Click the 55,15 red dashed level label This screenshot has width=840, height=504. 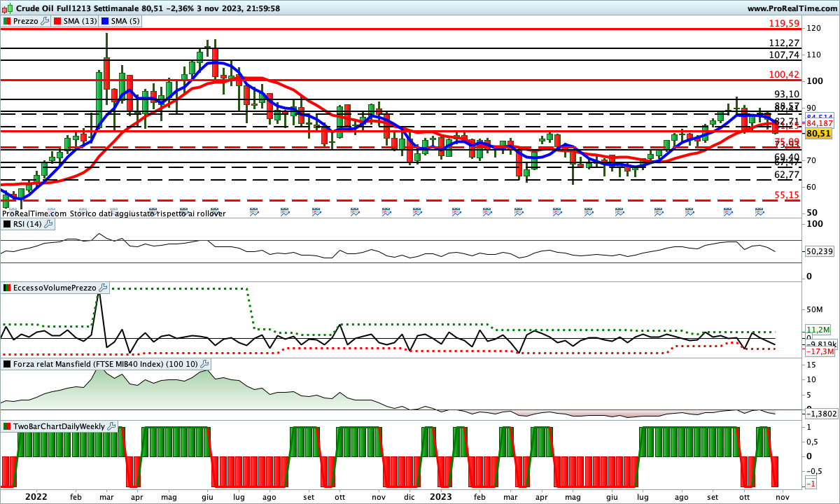coord(787,195)
